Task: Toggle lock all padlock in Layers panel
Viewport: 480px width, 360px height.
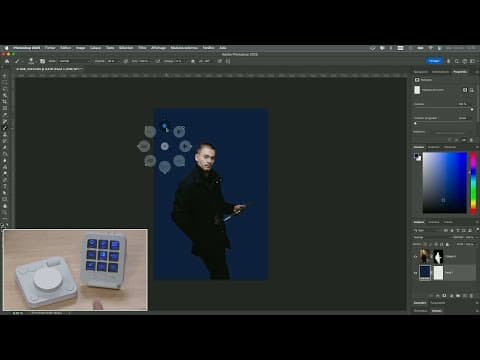Action: tap(447, 244)
